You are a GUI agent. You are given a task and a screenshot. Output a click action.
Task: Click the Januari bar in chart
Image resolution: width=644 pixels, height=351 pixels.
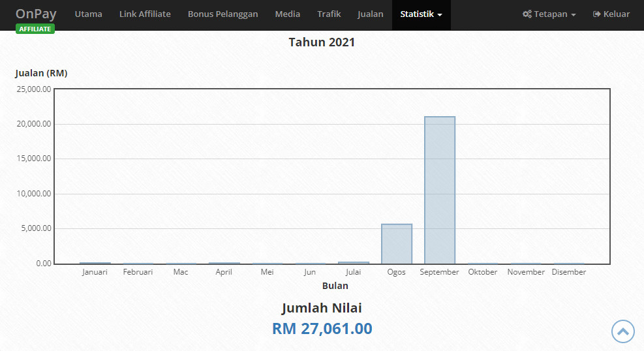(95, 263)
